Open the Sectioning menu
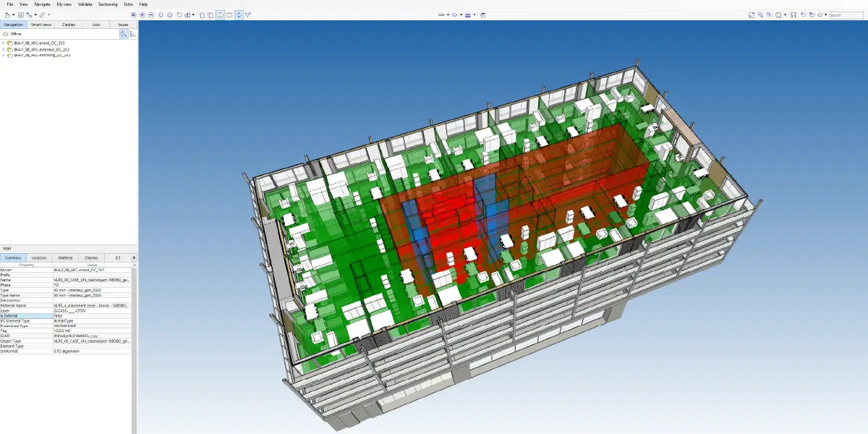The image size is (868, 434). click(108, 4)
